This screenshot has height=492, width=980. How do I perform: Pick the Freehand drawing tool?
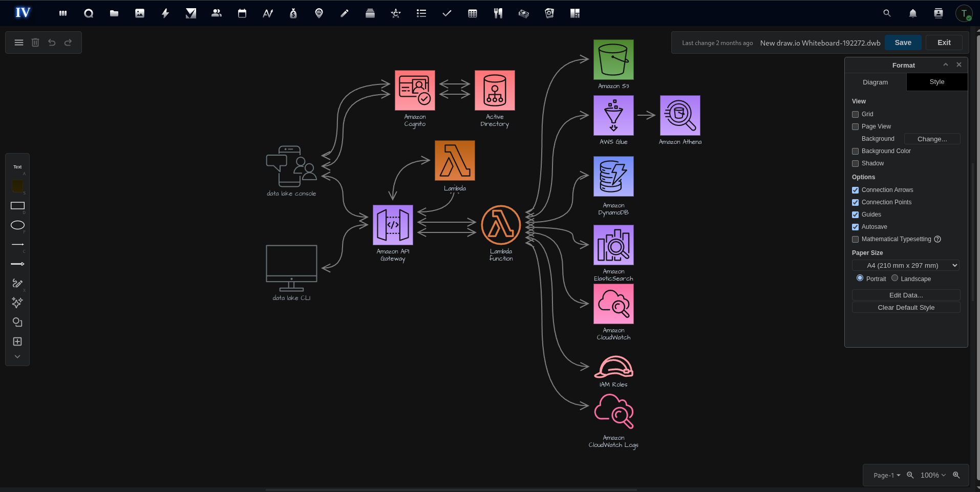[x=17, y=283]
